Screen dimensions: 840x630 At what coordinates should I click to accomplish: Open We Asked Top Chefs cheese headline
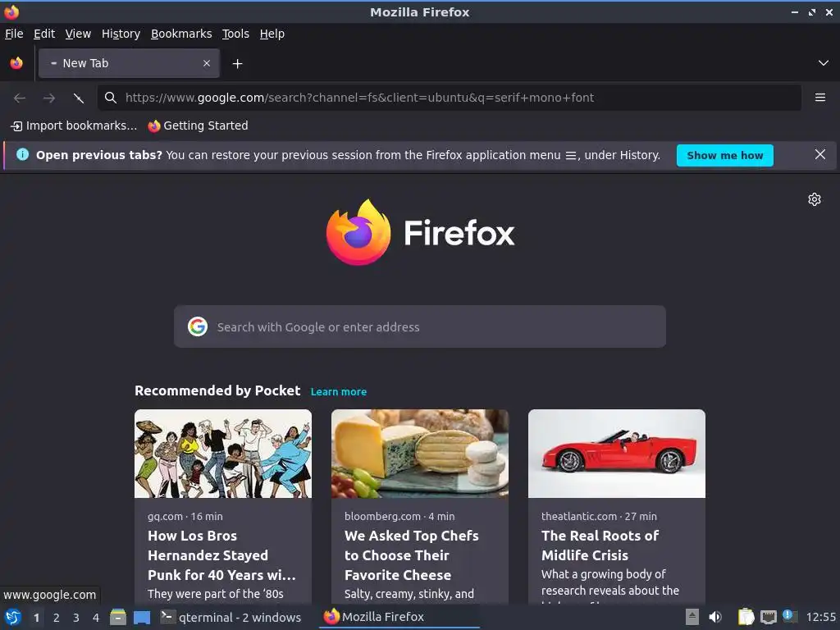(x=412, y=555)
